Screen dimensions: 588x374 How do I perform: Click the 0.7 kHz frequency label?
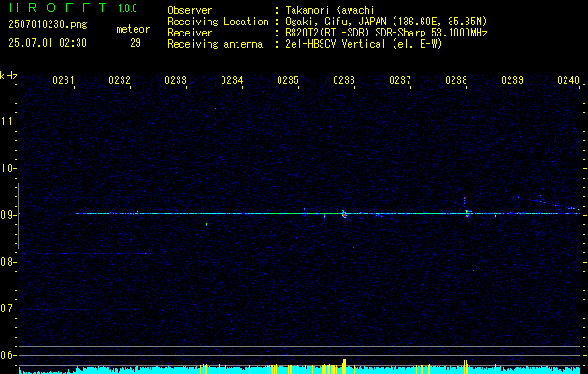tap(7, 309)
